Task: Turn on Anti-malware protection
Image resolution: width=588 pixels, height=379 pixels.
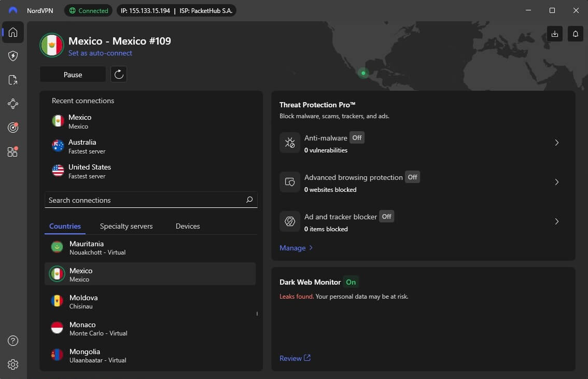Action: pos(357,137)
